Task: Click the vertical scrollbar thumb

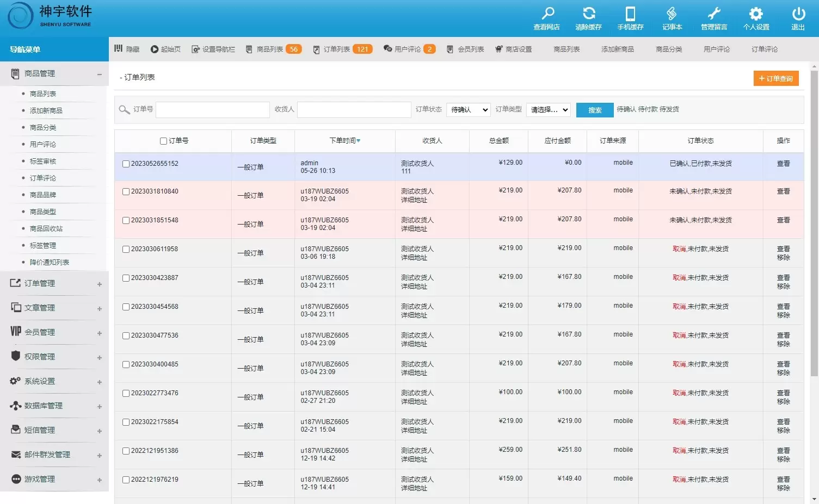Action: pos(814,223)
